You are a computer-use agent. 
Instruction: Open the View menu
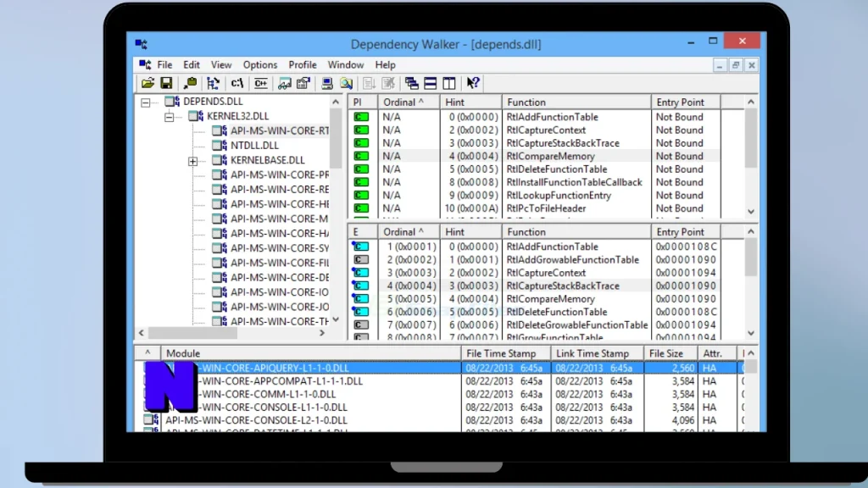(x=221, y=64)
